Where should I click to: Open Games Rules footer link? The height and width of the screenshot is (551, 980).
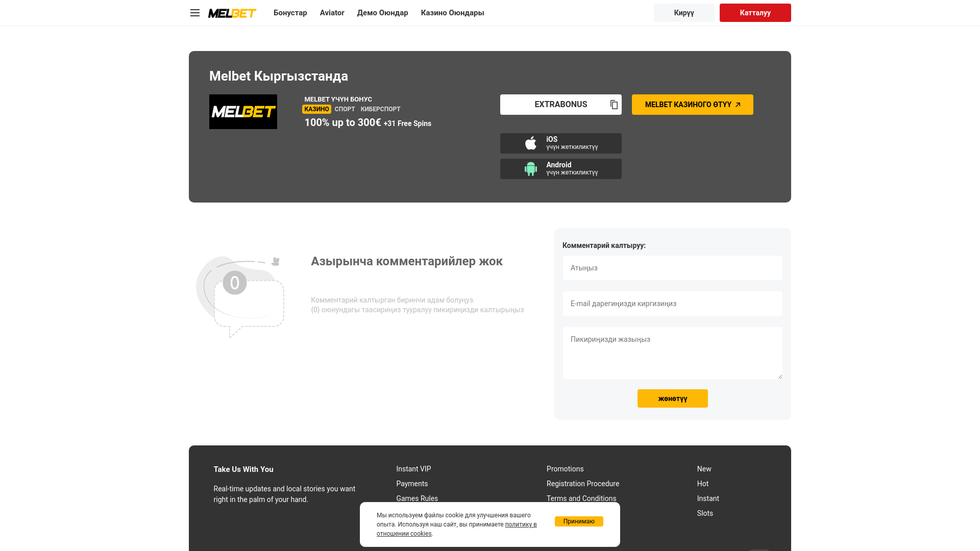point(417,498)
